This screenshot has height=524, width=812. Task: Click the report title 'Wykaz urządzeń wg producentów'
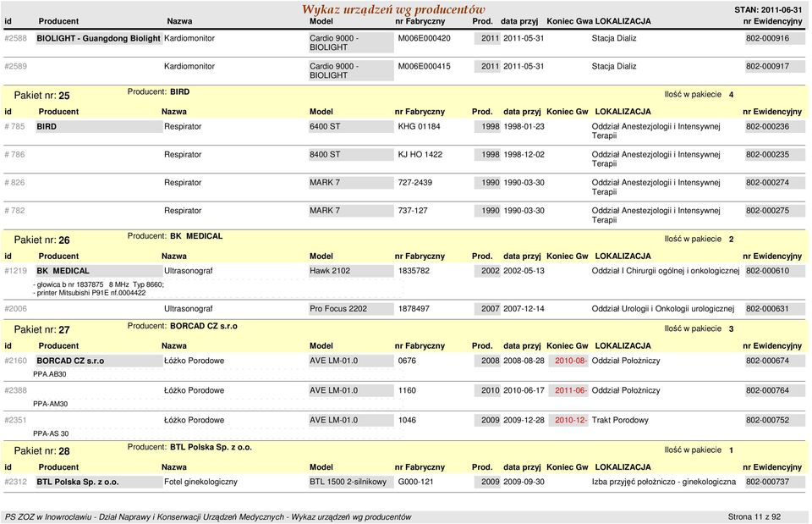pos(393,9)
